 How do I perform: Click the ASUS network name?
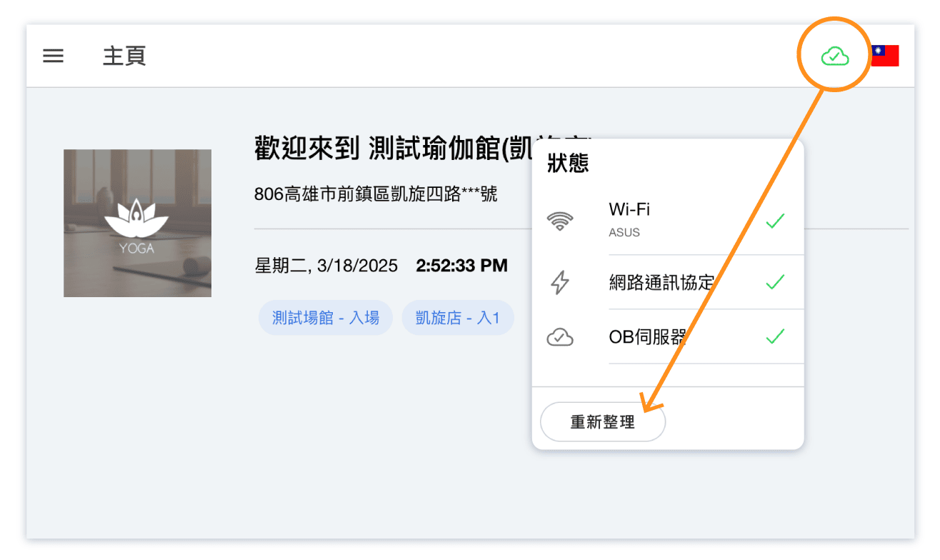click(624, 233)
